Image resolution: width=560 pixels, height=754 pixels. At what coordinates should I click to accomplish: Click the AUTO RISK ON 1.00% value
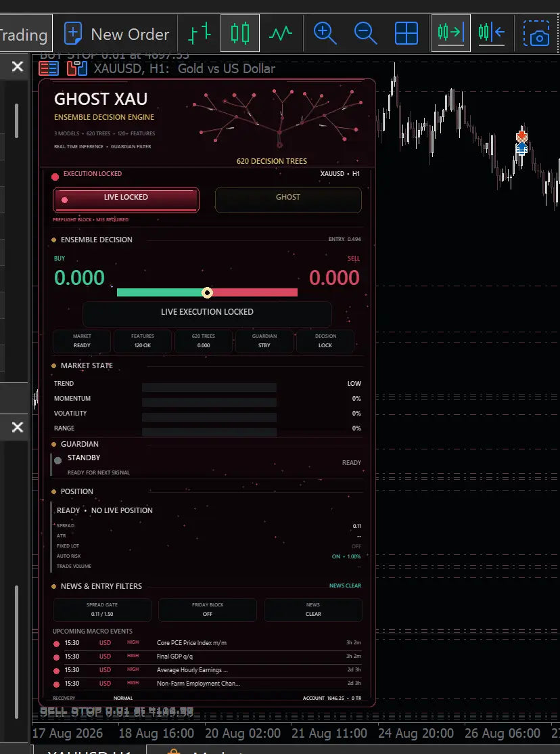point(346,556)
